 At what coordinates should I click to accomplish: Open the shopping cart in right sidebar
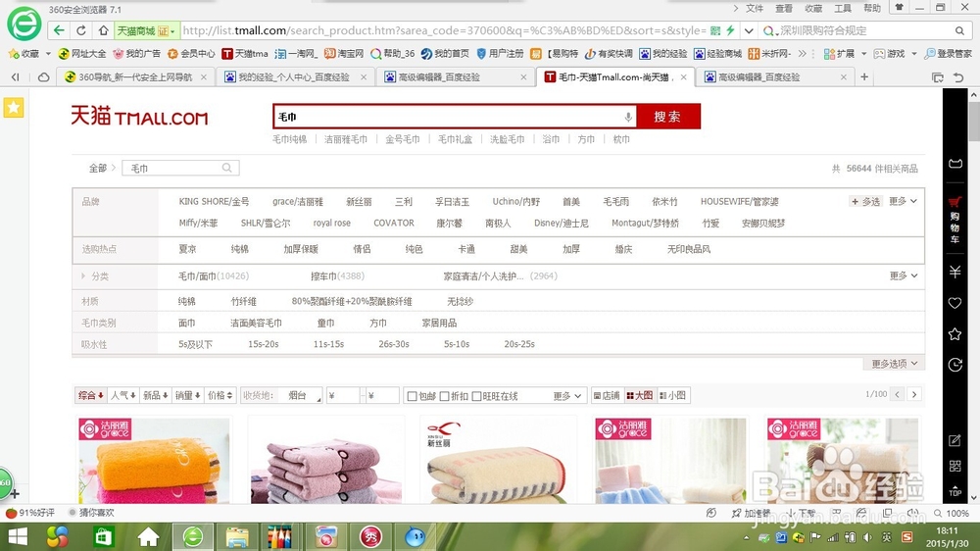955,222
